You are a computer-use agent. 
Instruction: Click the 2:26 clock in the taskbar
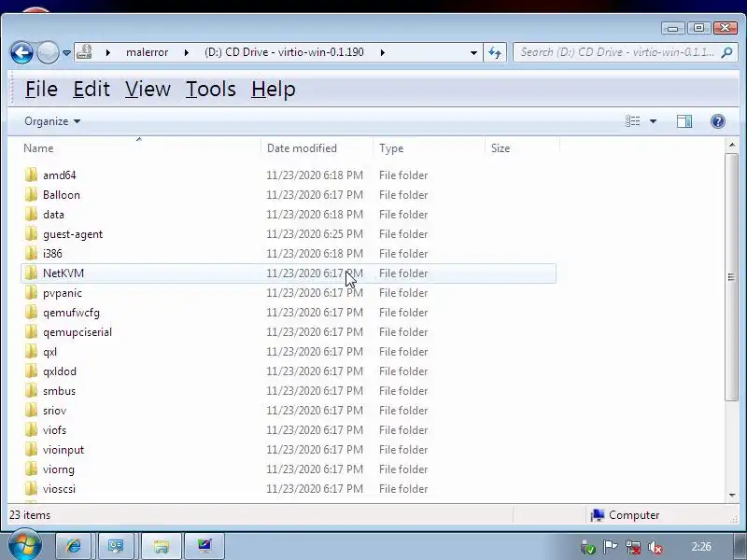(701, 547)
